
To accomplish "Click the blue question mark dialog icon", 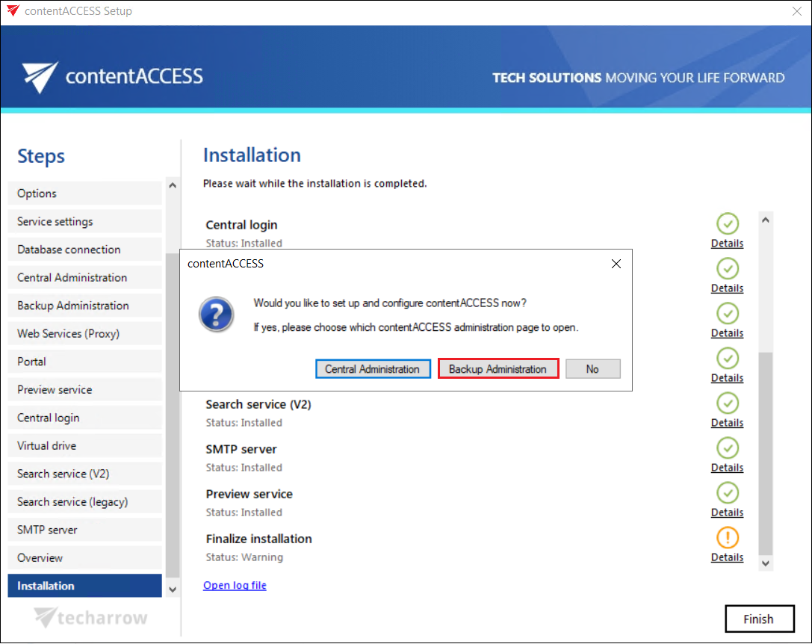I will [x=216, y=315].
